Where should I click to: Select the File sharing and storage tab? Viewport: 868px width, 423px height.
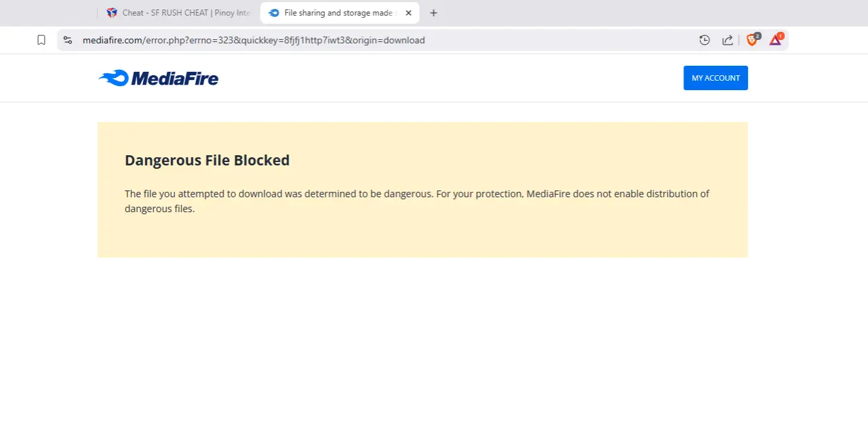pos(340,13)
